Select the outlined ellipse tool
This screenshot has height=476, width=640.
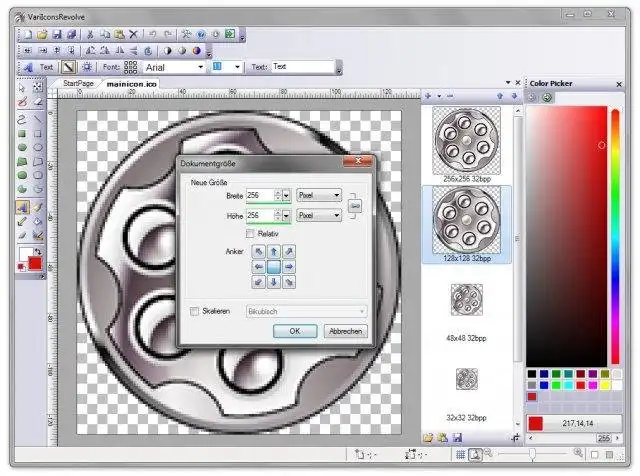(37, 147)
